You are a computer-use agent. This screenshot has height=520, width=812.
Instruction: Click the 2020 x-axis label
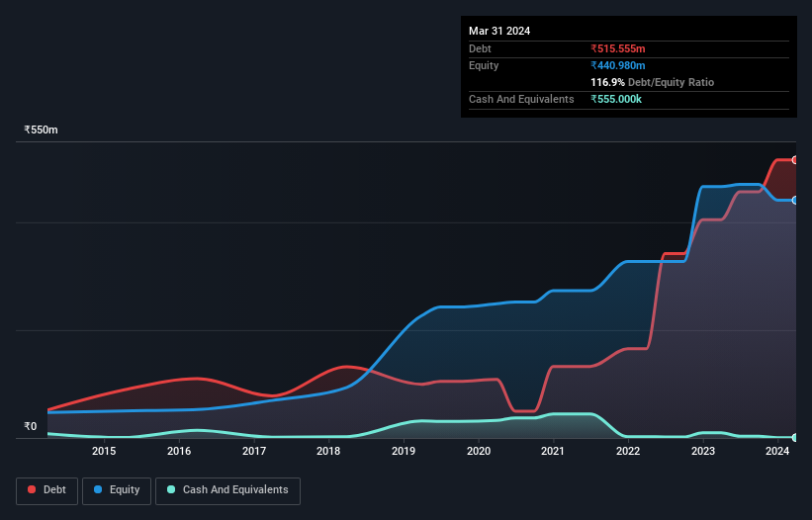click(x=479, y=451)
